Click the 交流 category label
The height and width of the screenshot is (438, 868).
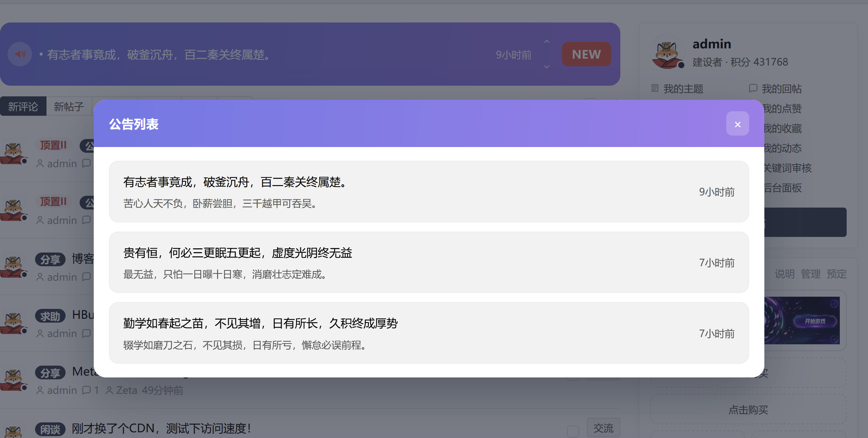click(604, 428)
